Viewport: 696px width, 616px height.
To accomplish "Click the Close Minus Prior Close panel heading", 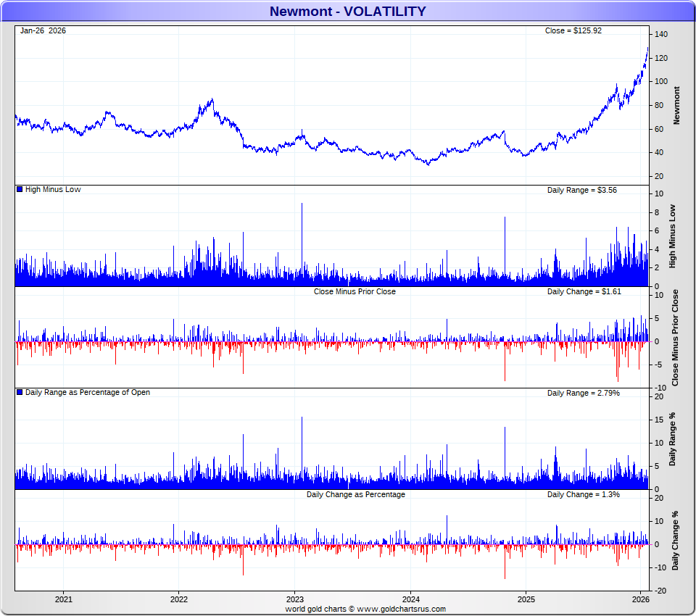I will point(355,291).
